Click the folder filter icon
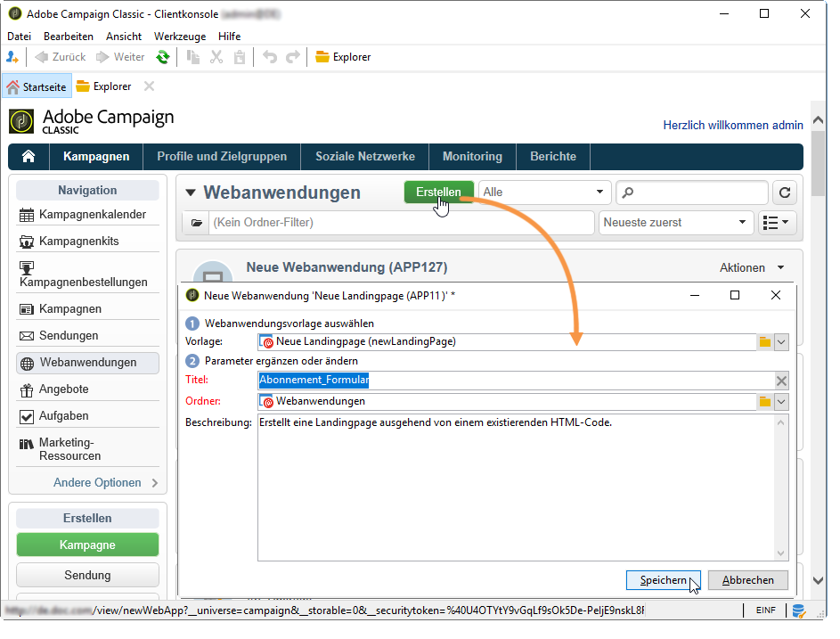This screenshot has width=840, height=639. [197, 223]
